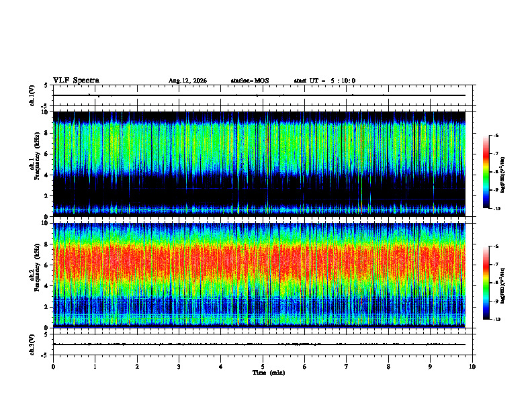Click the ch.1 spectrogram color scale bar
The image size is (532, 411).
point(486,172)
